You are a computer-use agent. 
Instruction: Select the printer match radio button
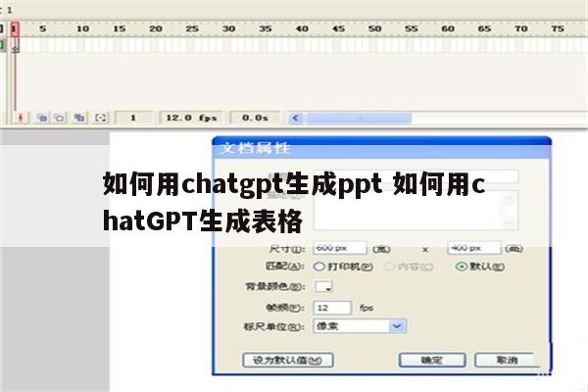click(x=319, y=267)
